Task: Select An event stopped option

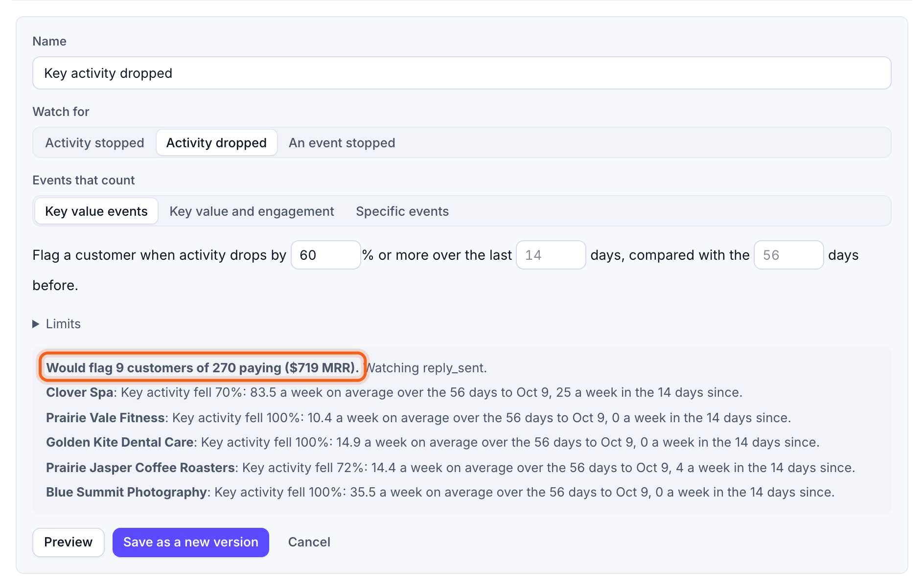Action: [342, 143]
